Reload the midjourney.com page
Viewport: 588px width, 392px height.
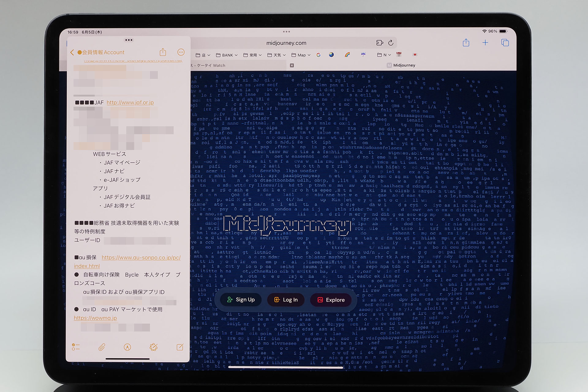390,43
